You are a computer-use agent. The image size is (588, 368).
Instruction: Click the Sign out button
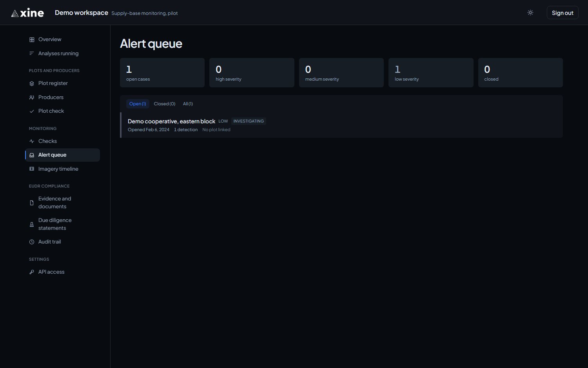(x=563, y=13)
